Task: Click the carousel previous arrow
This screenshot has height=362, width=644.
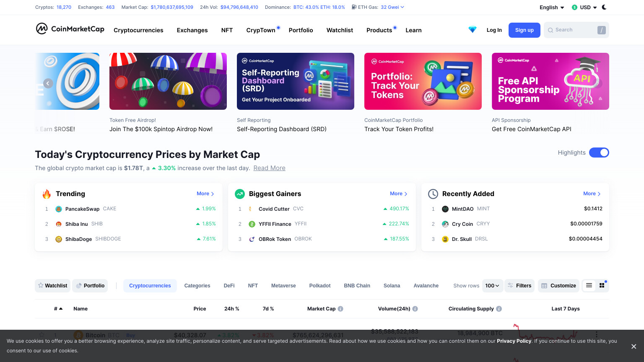Action: [x=48, y=83]
